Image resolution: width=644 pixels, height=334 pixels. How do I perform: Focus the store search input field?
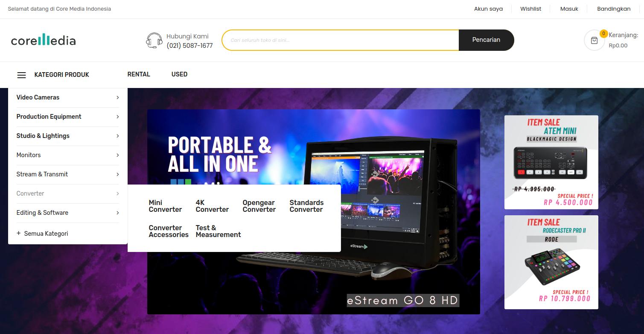coord(341,40)
